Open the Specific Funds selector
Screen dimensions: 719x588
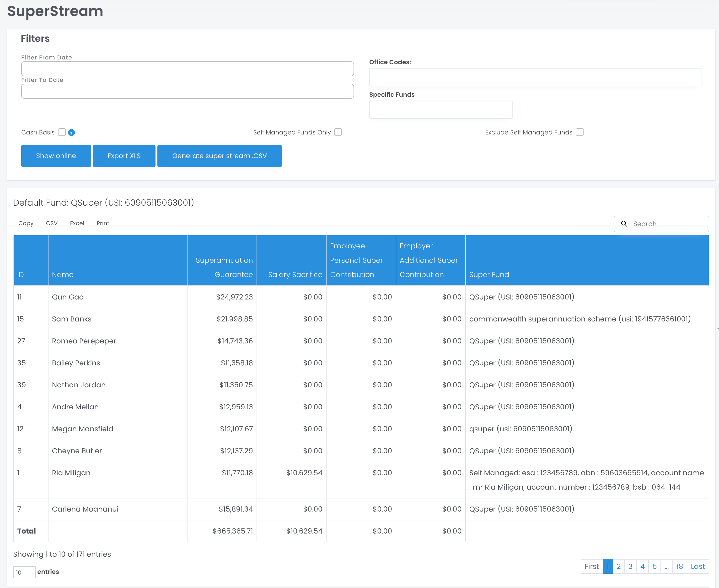click(x=440, y=110)
